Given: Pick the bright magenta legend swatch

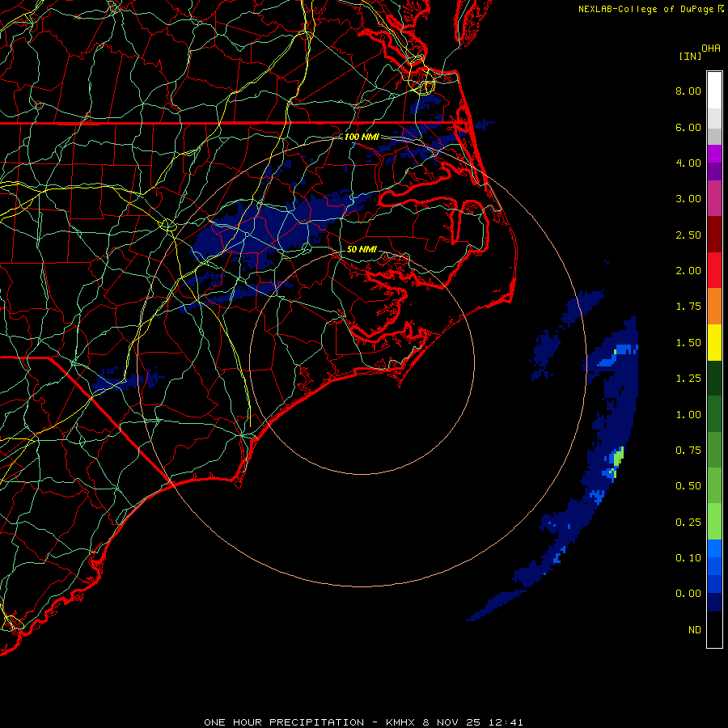Looking at the screenshot, I should tap(714, 154).
